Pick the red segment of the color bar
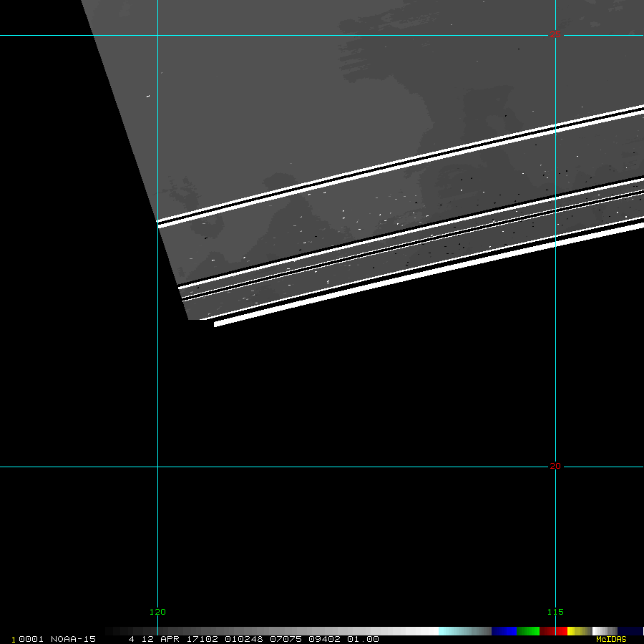The image size is (644, 644). point(562,631)
